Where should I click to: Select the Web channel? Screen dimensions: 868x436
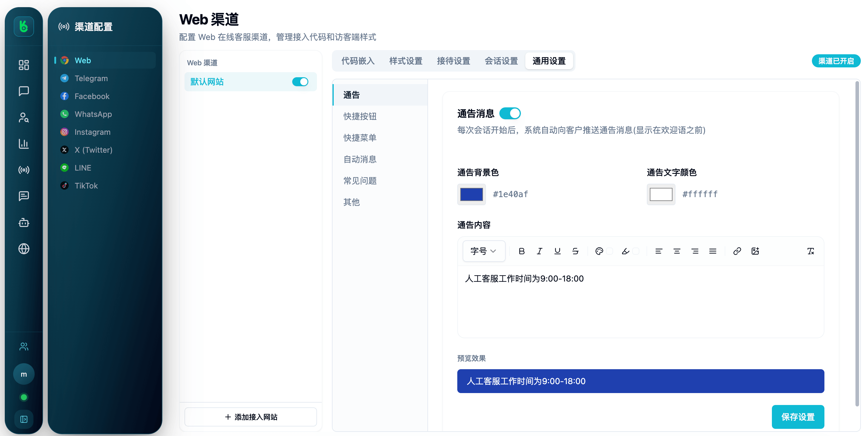(104, 60)
